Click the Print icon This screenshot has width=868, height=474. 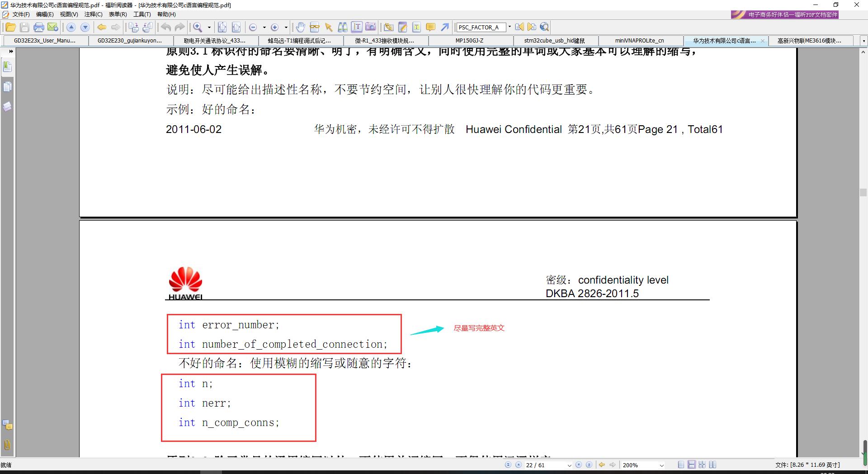[x=39, y=27]
